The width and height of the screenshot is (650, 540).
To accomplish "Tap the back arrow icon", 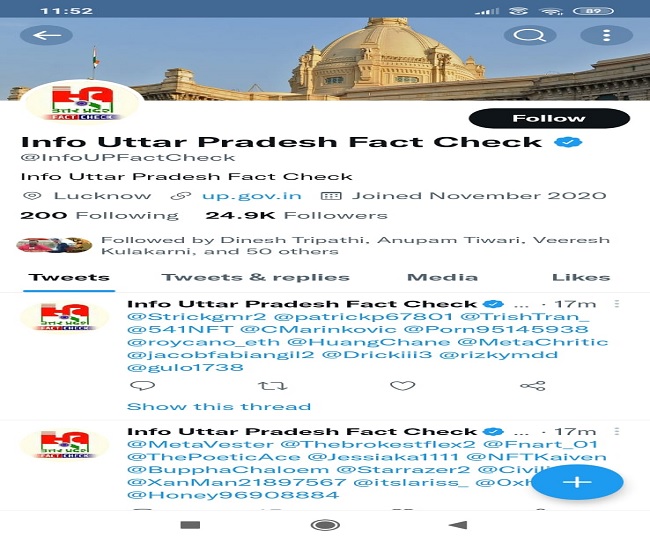I will point(46,35).
